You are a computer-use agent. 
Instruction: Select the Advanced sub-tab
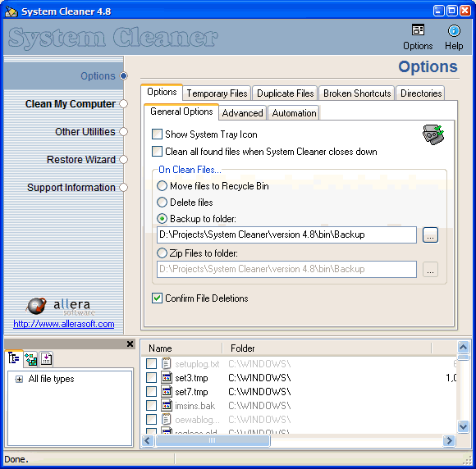(242, 113)
